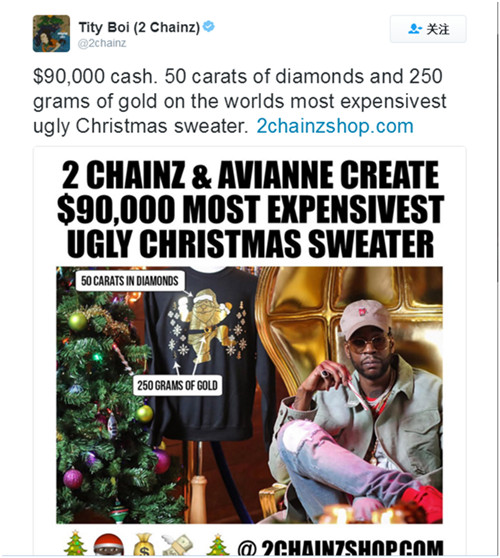This screenshot has width=500, height=558.
Task: Click the Santa face emoji
Action: 109,544
